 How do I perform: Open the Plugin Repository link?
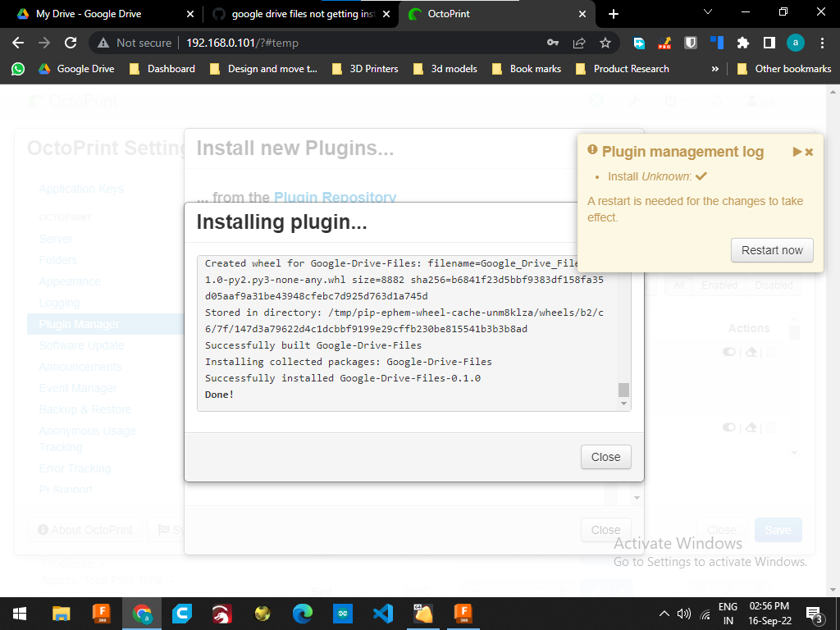(x=335, y=197)
